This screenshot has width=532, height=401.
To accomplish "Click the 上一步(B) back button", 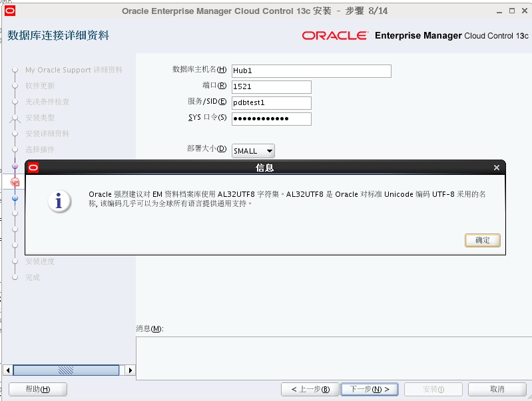I will (x=310, y=389).
